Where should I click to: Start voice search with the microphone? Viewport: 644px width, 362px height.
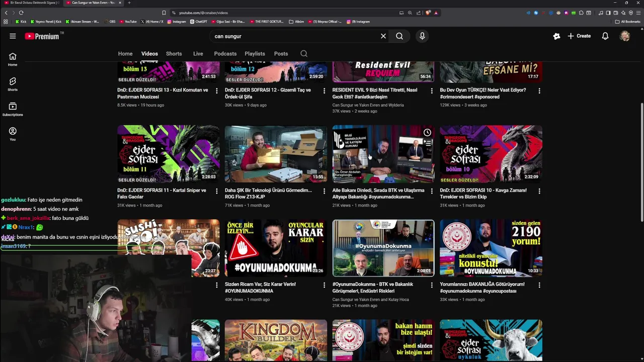[422, 36]
